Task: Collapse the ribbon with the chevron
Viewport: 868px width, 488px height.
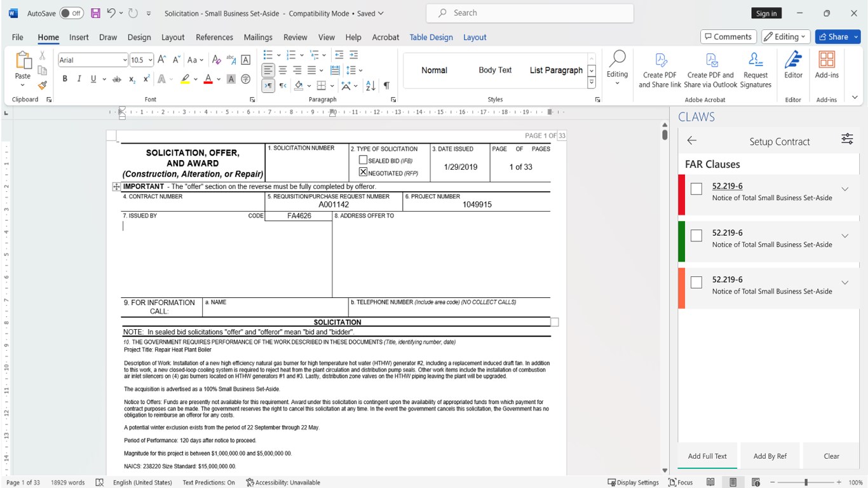Action: (x=855, y=98)
